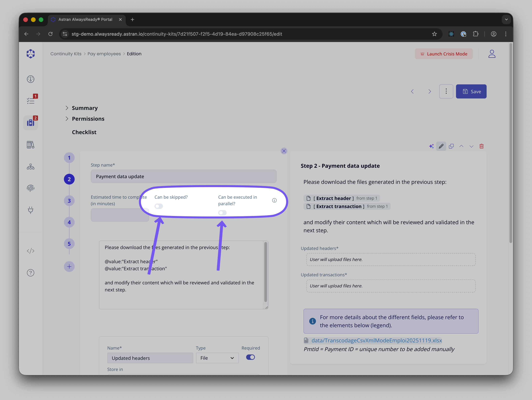Click the red trash delete step icon
Viewport: 532px width, 400px height.
tap(481, 146)
